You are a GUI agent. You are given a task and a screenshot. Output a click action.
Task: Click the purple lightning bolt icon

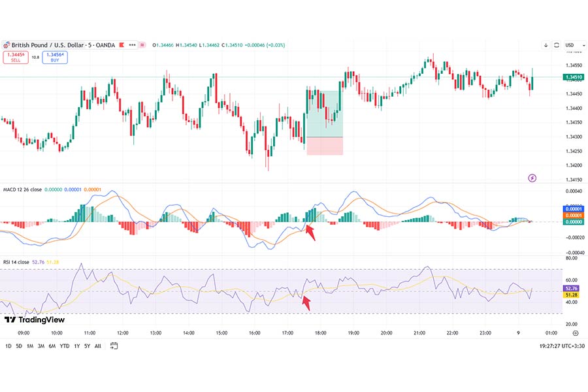tap(532, 178)
